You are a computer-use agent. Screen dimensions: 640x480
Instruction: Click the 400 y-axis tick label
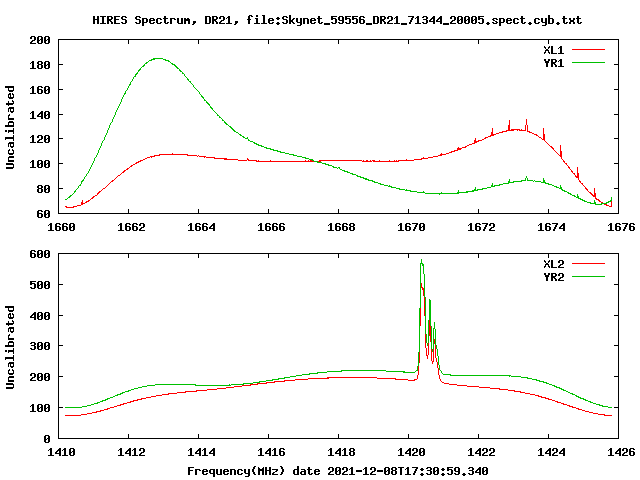click(x=40, y=316)
